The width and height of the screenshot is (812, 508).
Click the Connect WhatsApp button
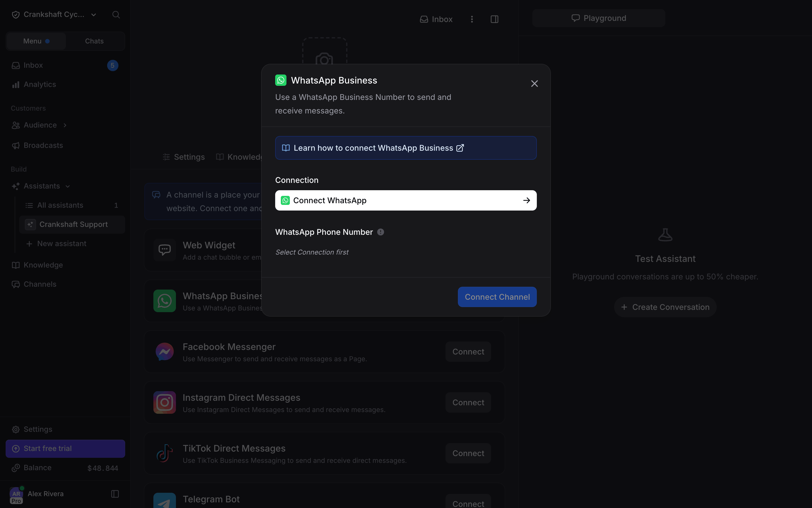point(406,201)
